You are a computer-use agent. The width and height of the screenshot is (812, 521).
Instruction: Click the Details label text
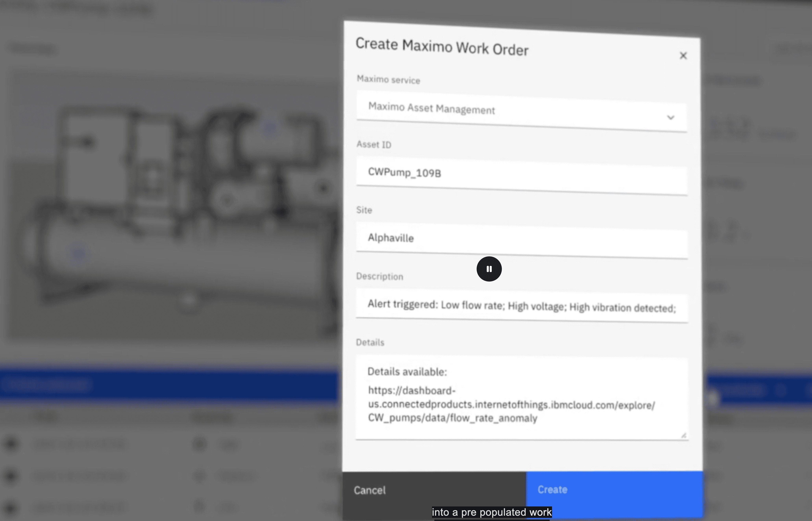click(x=370, y=342)
